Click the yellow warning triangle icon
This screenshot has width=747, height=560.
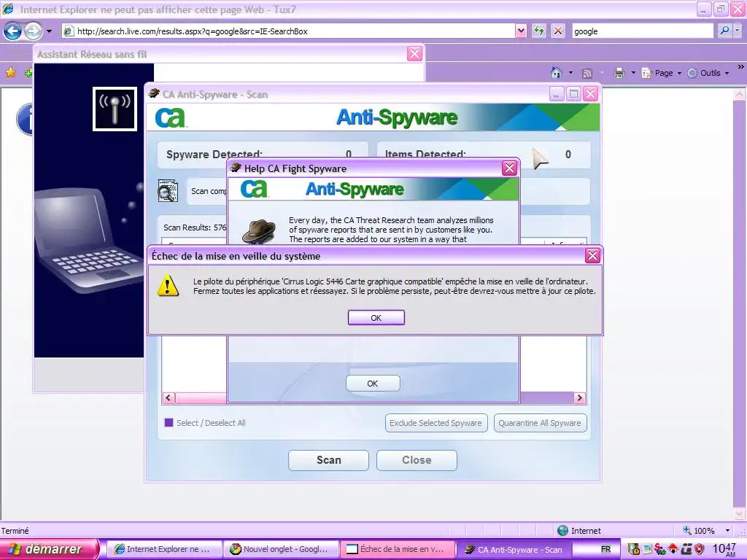(x=169, y=286)
